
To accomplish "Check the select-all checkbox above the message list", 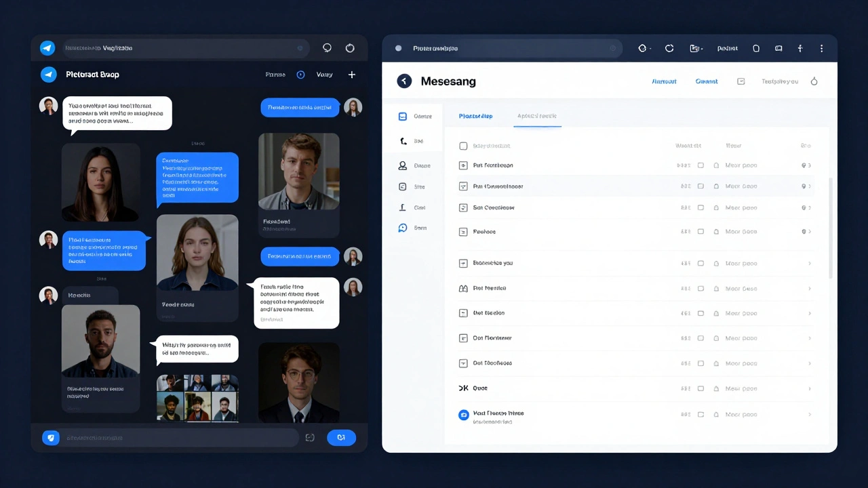I will (463, 145).
